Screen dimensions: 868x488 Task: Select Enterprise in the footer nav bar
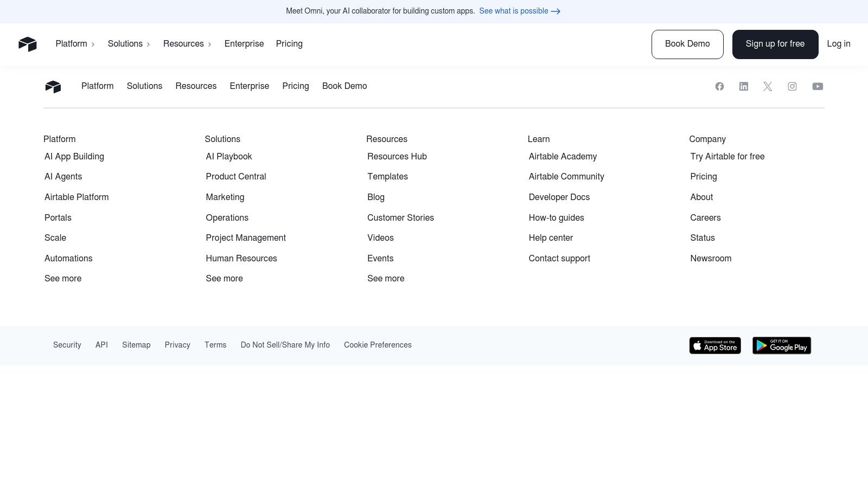(250, 86)
